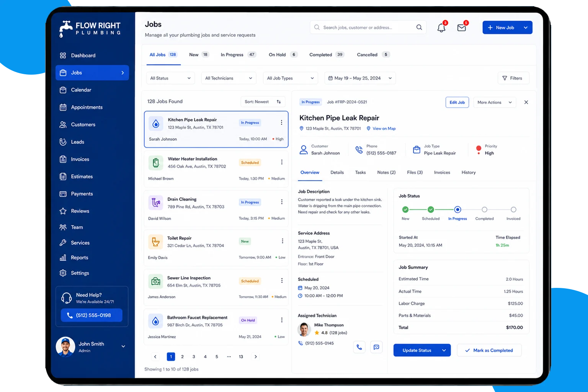The height and width of the screenshot is (392, 588).
Task: Open Payments in the sidebar
Action: [92, 194]
